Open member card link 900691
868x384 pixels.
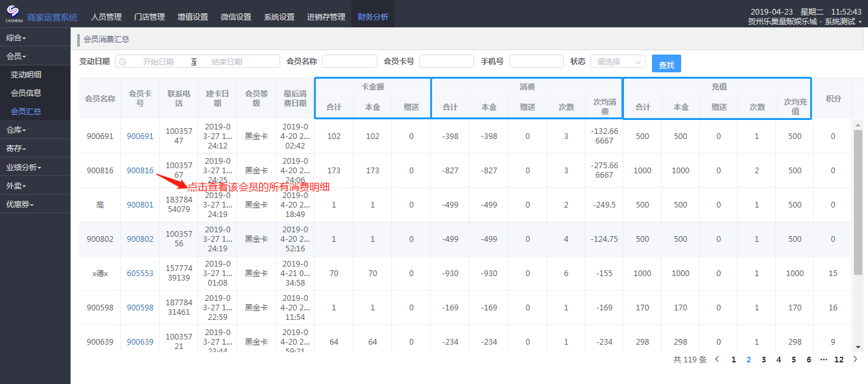(140, 136)
